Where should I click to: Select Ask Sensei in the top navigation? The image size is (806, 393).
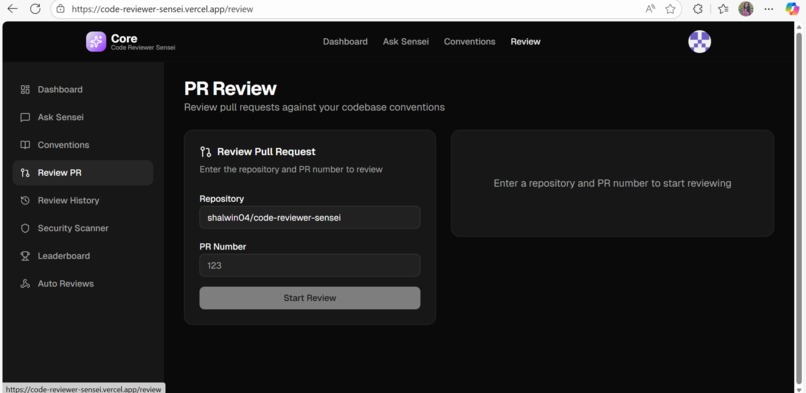tap(406, 42)
